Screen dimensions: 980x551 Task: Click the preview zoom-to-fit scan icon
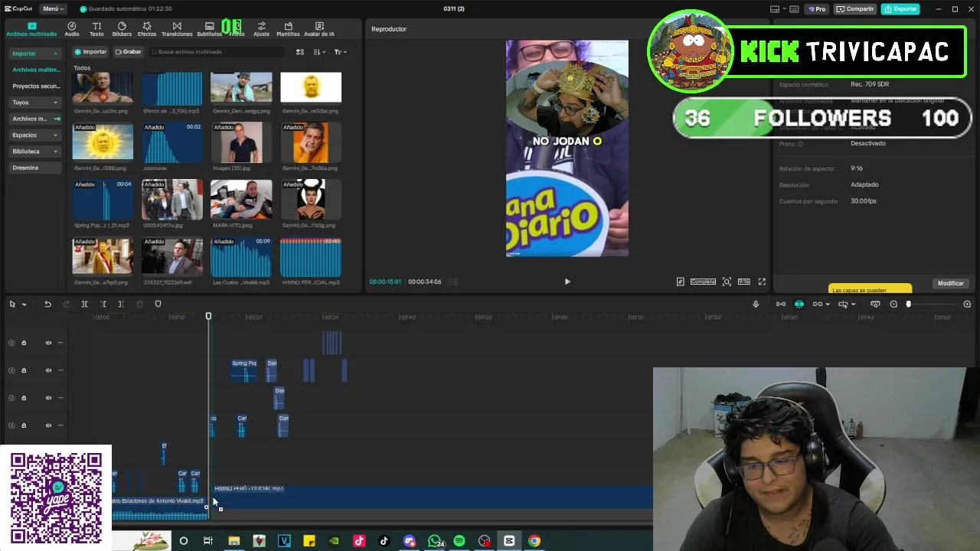point(727,282)
